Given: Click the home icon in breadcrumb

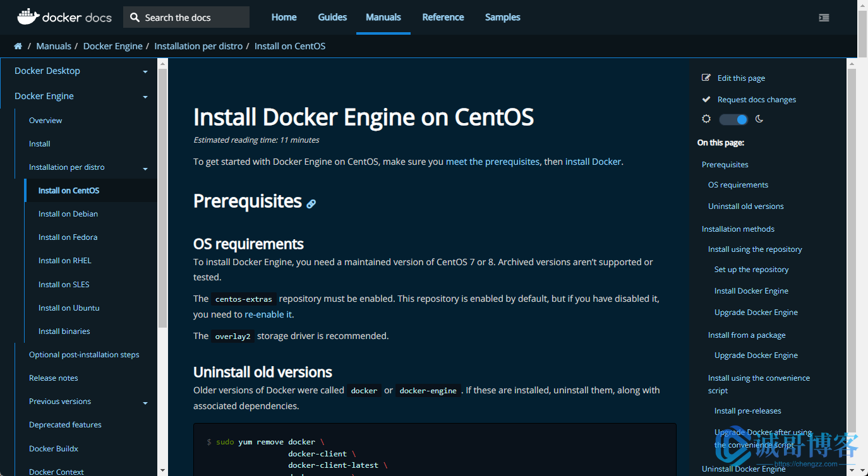Looking at the screenshot, I should pyautogui.click(x=18, y=46).
